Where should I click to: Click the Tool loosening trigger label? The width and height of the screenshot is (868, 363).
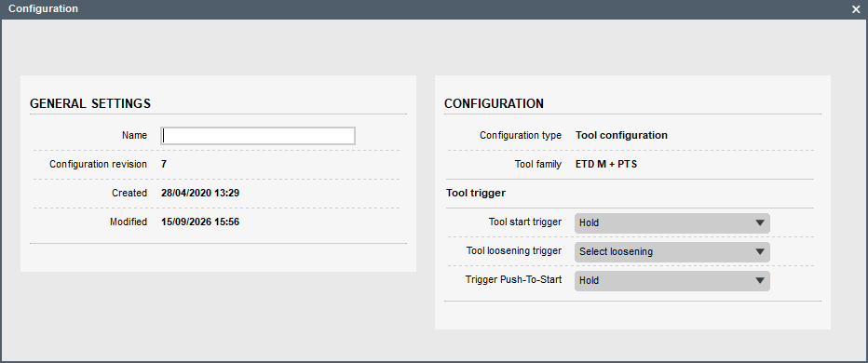[514, 250]
